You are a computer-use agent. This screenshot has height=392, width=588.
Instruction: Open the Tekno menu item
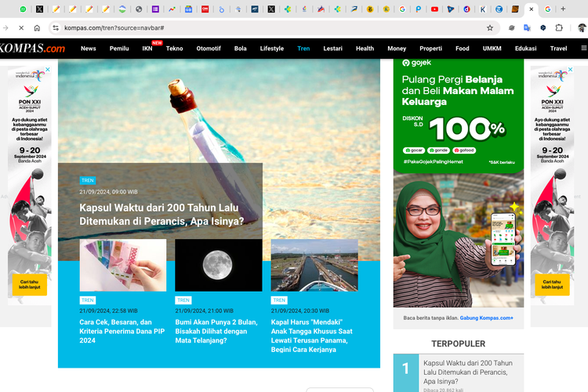[x=174, y=49]
